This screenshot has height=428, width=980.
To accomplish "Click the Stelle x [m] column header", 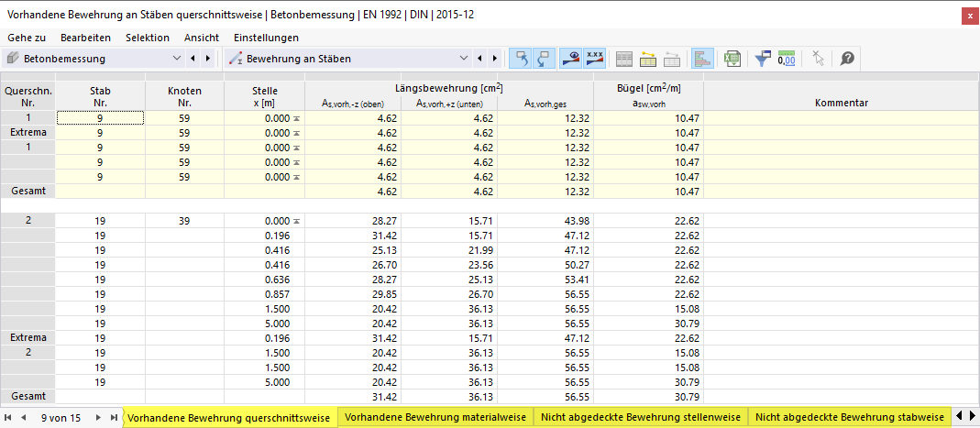I will 264,97.
